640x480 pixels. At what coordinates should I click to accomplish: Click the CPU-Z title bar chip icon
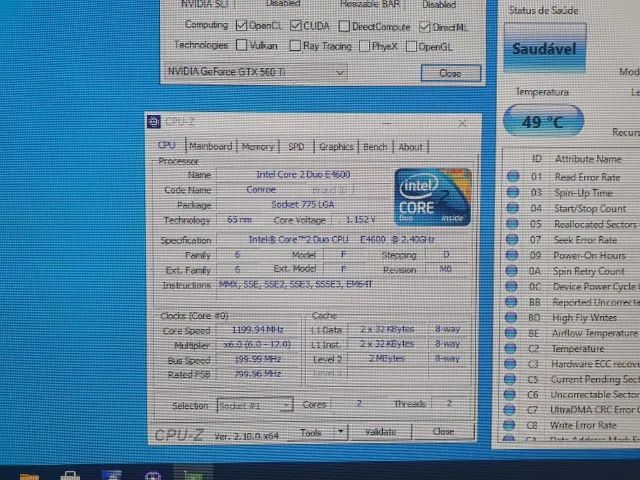154,121
